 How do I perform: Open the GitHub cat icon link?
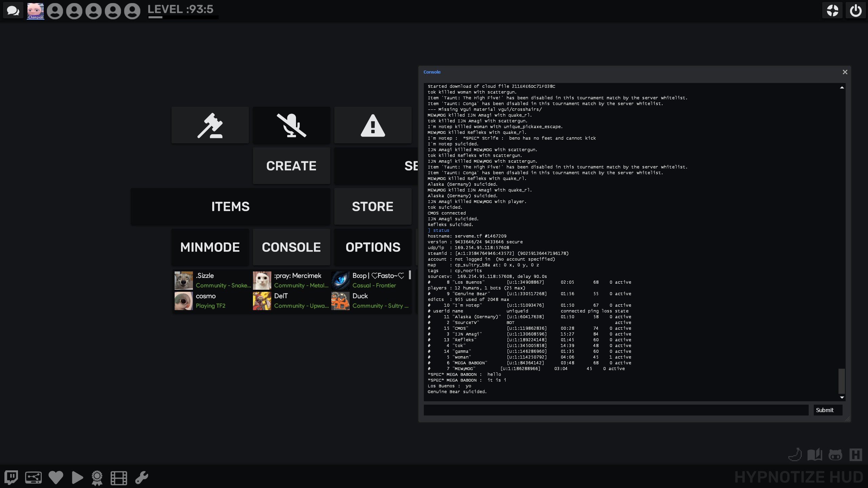tap(835, 455)
